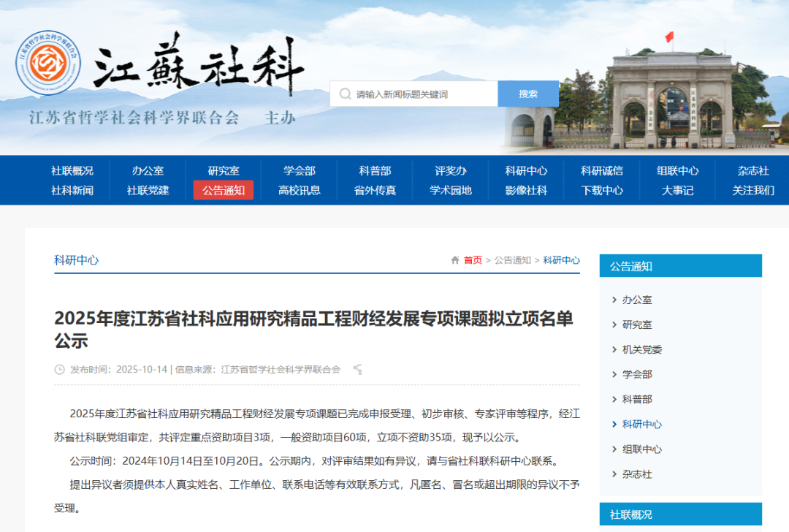Expand 办公室 in sidebar list
The height and width of the screenshot is (532, 789).
pos(636,300)
